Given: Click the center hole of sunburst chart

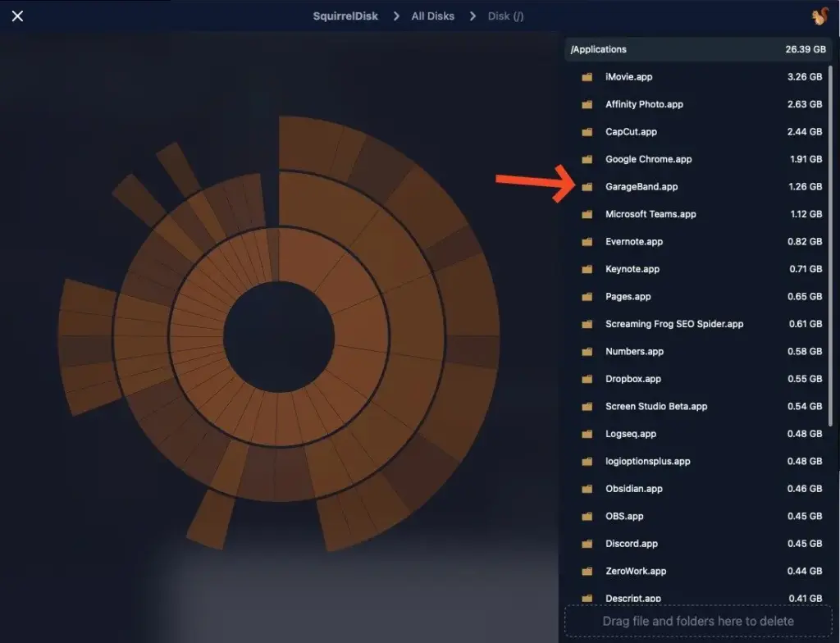Looking at the screenshot, I should point(279,337).
